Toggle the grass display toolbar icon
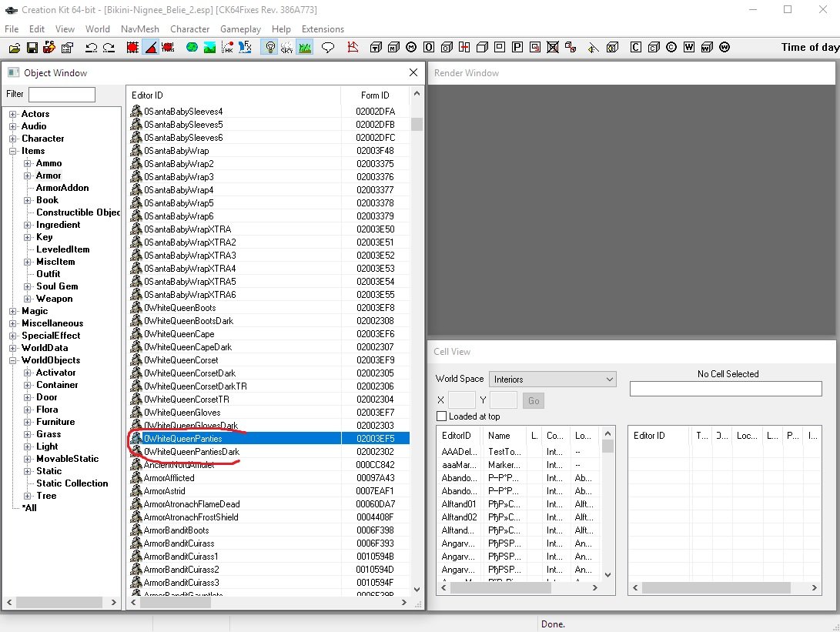The image size is (840, 632). (305, 48)
